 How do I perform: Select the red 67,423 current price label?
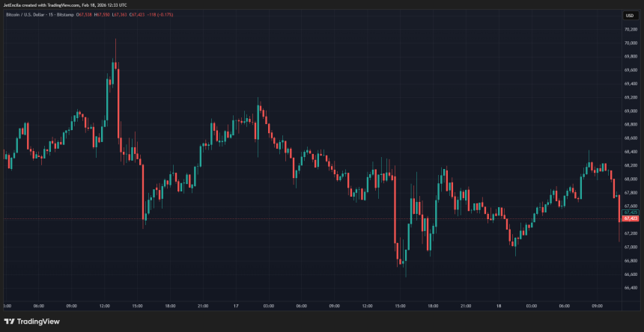(x=630, y=219)
